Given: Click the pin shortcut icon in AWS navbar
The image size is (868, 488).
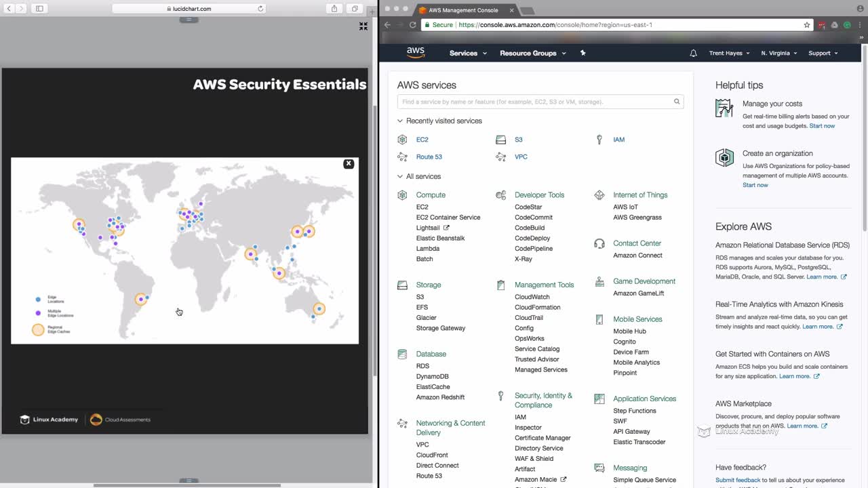Looking at the screenshot, I should point(583,53).
